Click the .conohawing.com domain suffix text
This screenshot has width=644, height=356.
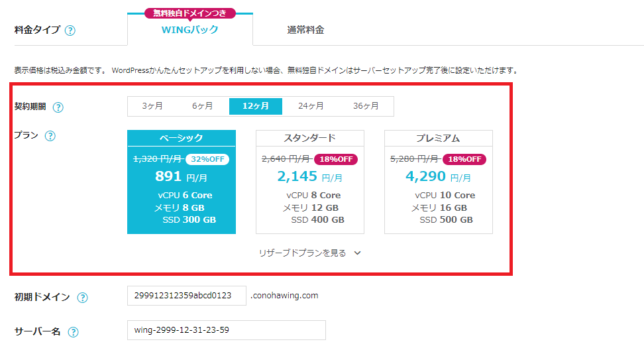[284, 296]
